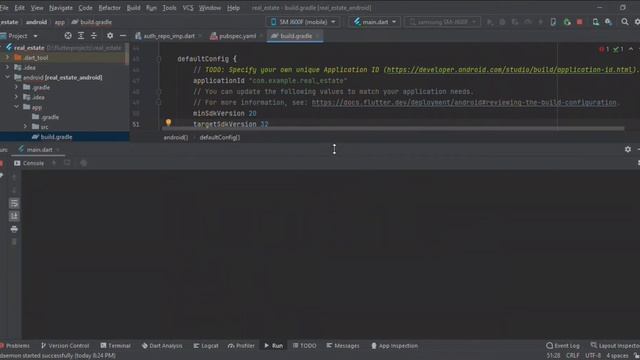The width and height of the screenshot is (640, 360).
Task: Open Run panel settings gear
Action: click(x=628, y=149)
